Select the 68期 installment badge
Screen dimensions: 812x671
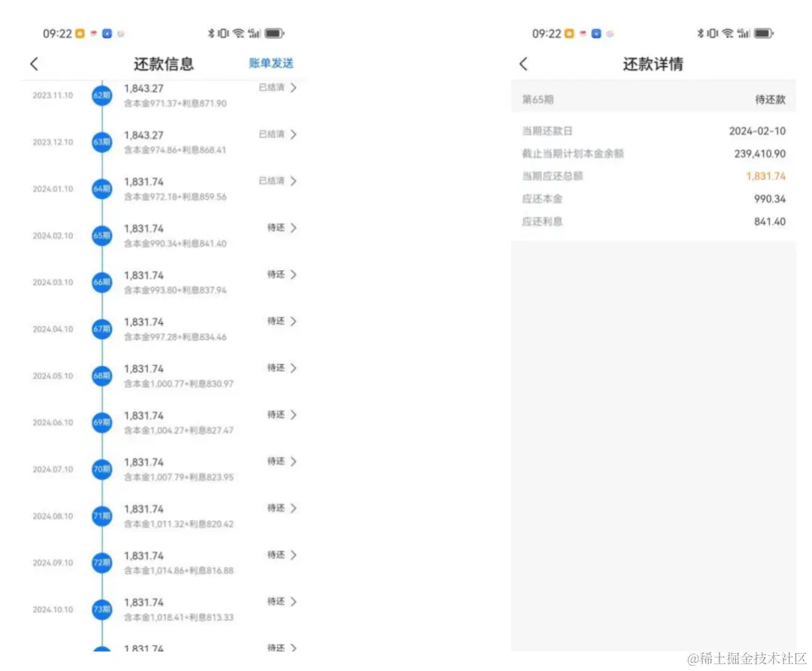point(101,376)
